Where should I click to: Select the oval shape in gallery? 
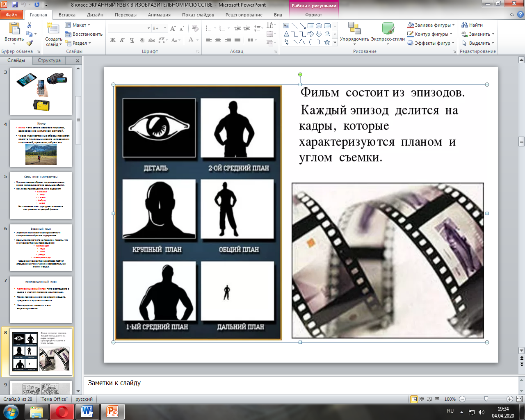click(319, 26)
